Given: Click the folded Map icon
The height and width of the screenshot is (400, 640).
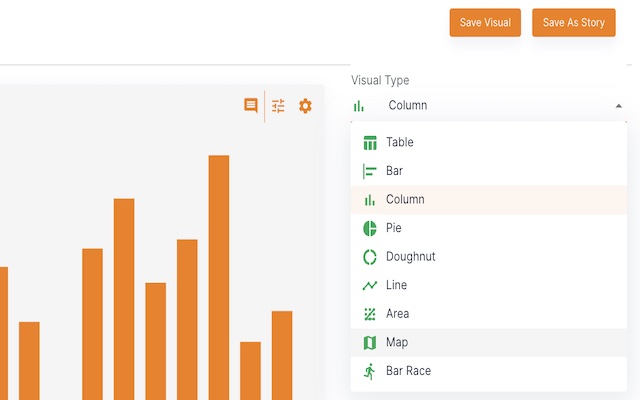Looking at the screenshot, I should click(370, 343).
